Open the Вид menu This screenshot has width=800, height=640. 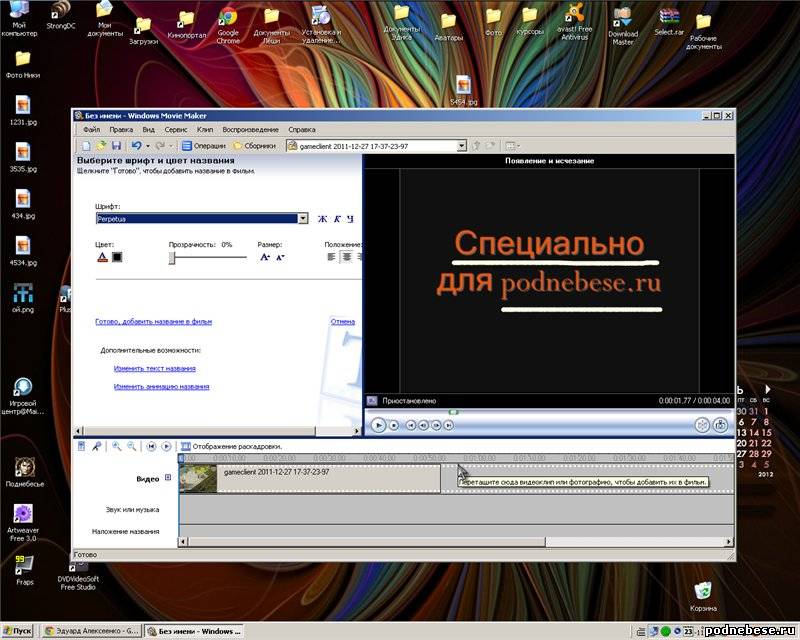(148, 130)
